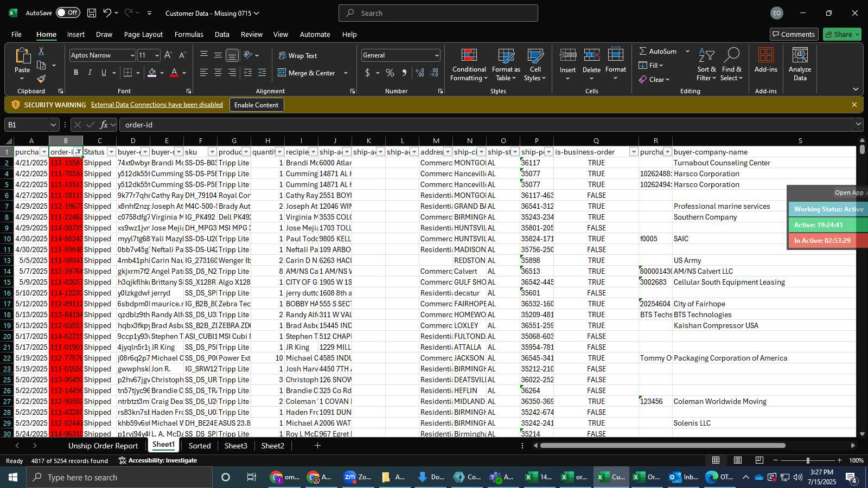Screen dimensions: 868x488
Task: Switch to the Unship Order Report sheet
Action: pyautogui.click(x=103, y=446)
